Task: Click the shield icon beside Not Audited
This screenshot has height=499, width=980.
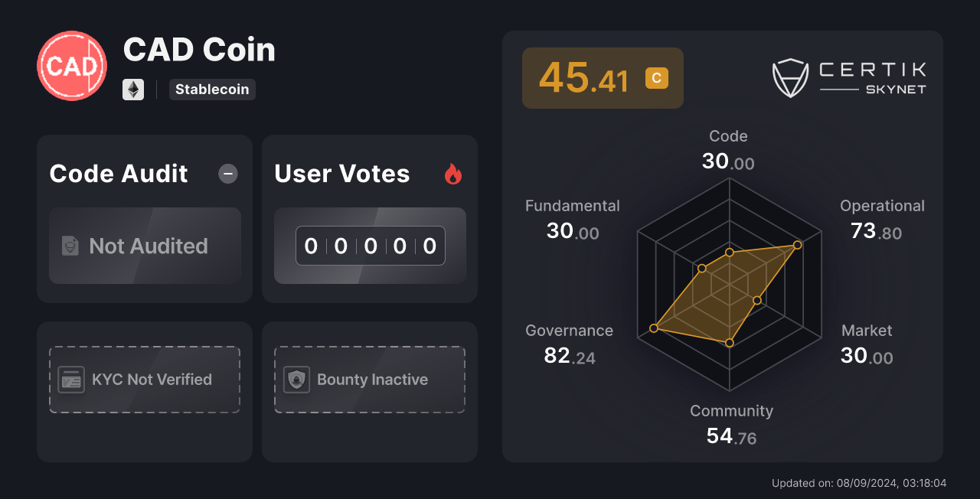Action: coord(71,246)
